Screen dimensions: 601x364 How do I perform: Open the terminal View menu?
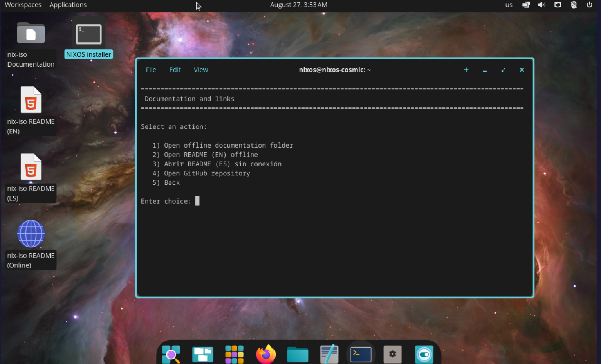click(201, 70)
